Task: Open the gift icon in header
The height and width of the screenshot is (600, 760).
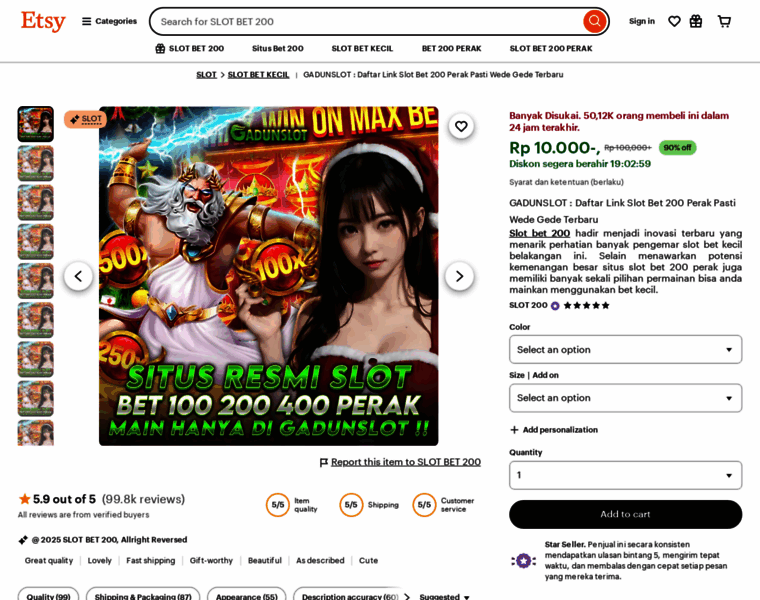Action: pos(696,21)
